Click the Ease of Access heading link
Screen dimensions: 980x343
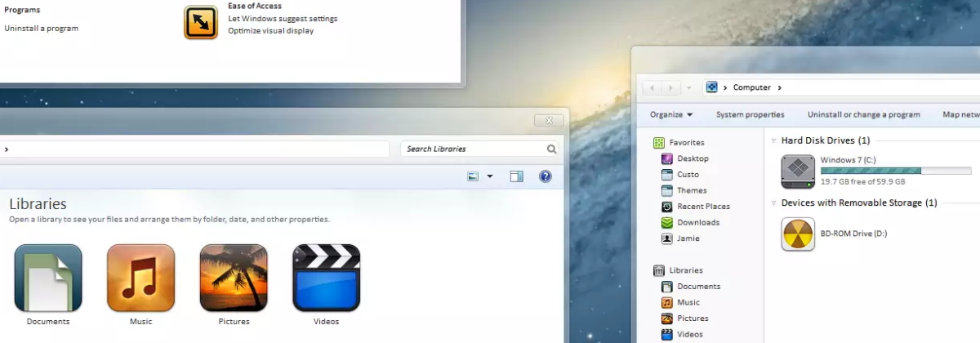(255, 6)
